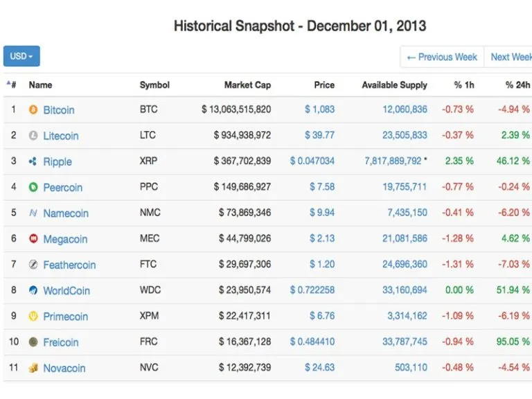532x399 pixels.
Task: Click the Peercoin logo icon
Action: tap(33, 187)
